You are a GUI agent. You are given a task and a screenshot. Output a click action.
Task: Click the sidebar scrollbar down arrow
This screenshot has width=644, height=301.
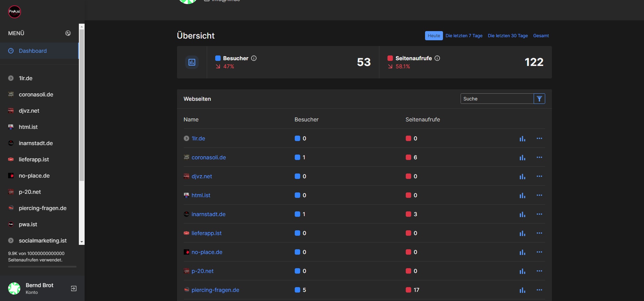(x=82, y=242)
